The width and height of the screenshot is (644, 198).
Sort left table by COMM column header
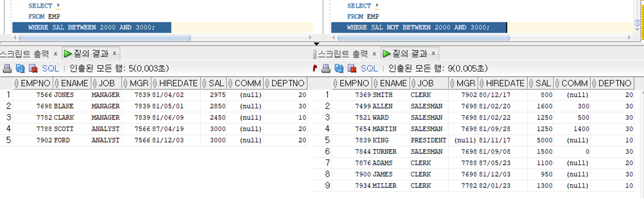pos(245,83)
